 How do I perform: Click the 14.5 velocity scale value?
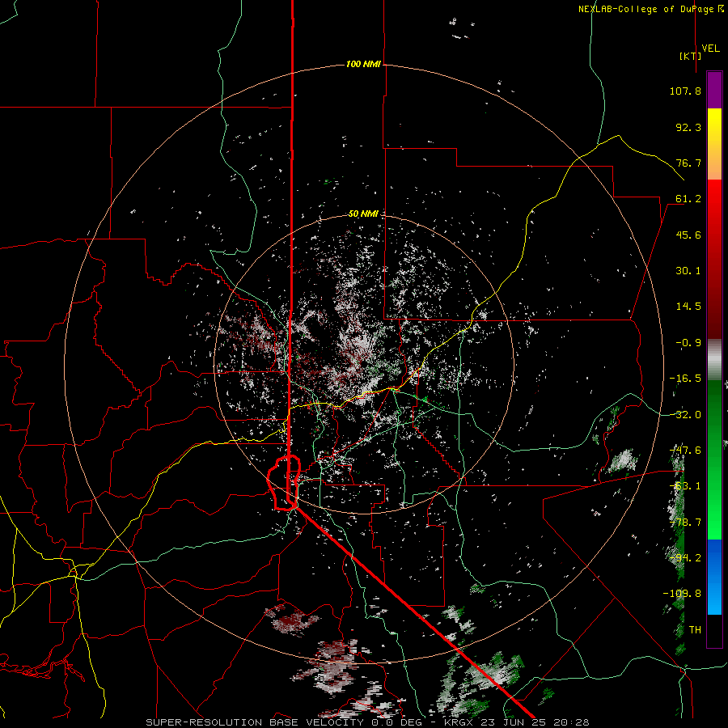coord(688,307)
